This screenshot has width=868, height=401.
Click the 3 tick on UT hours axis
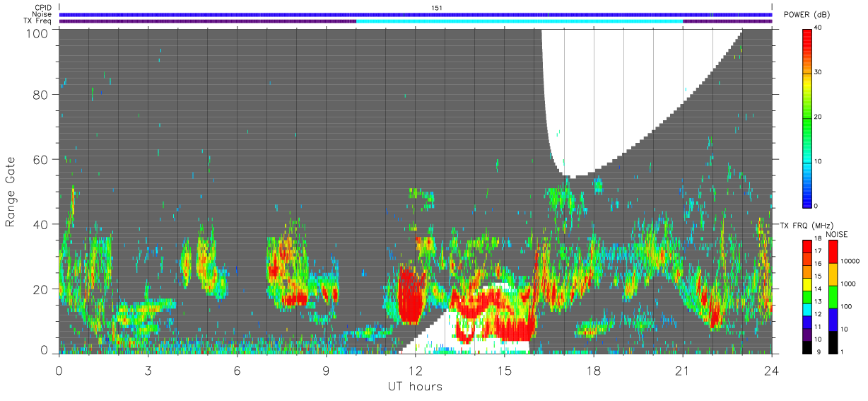point(148,370)
